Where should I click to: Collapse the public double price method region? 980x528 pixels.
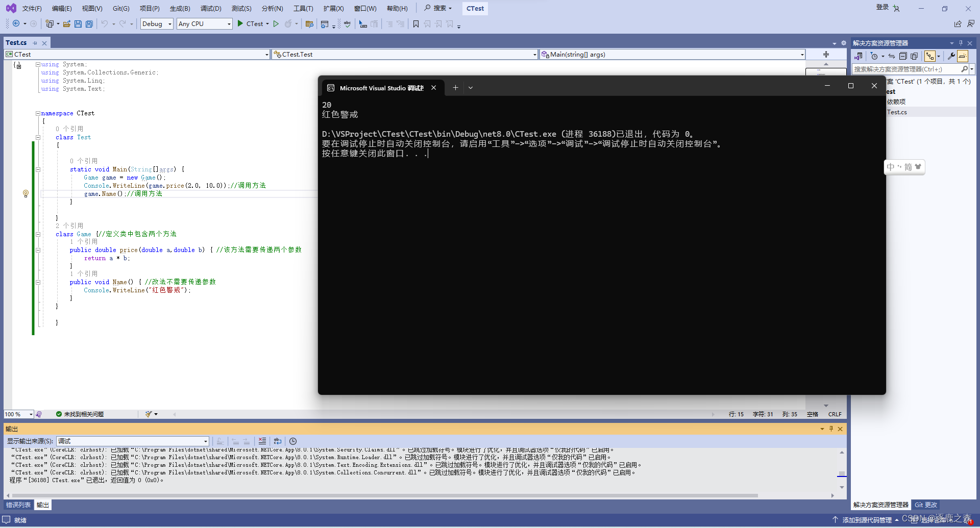click(38, 250)
